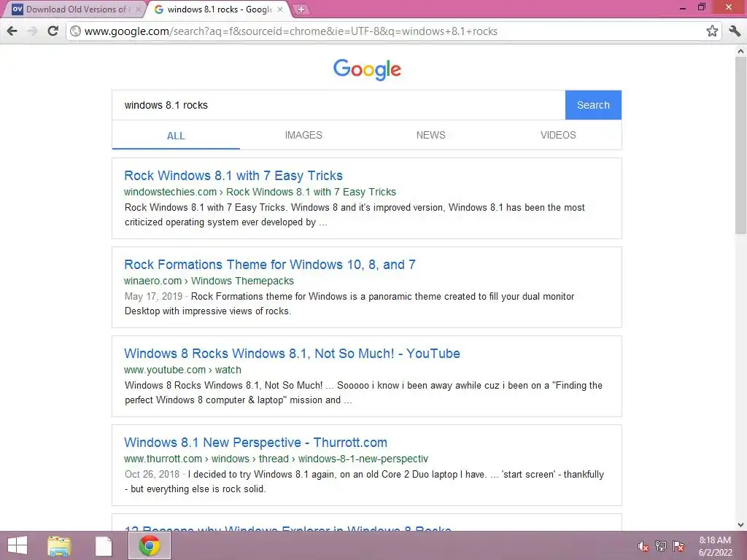Image resolution: width=747 pixels, height=560 pixels.
Task: Click the page scrollbar down arrow
Action: 740,525
